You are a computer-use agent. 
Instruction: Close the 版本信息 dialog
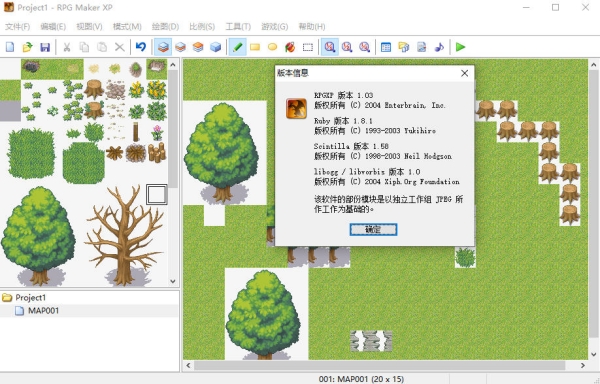point(464,73)
